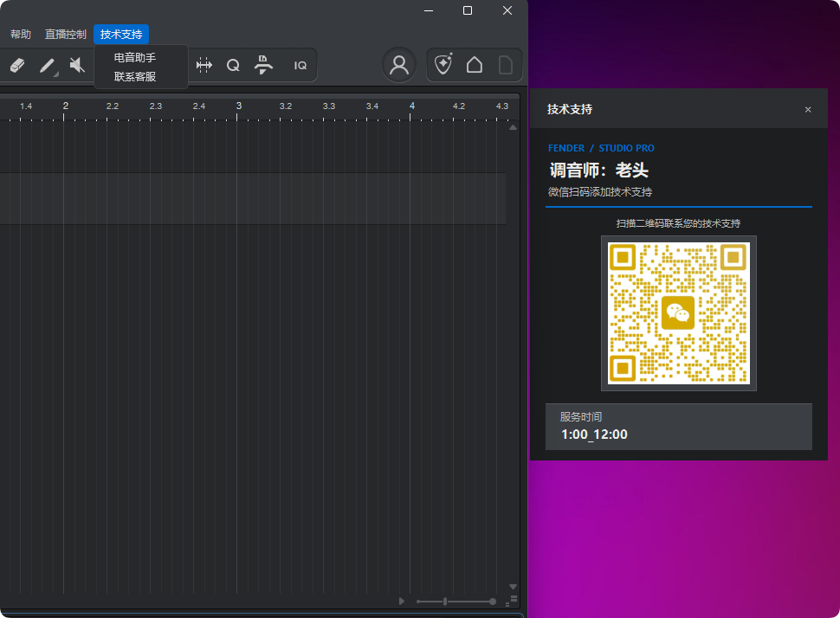This screenshot has height=618, width=840.
Task: Click the IQ toolbar button
Action: click(300, 65)
